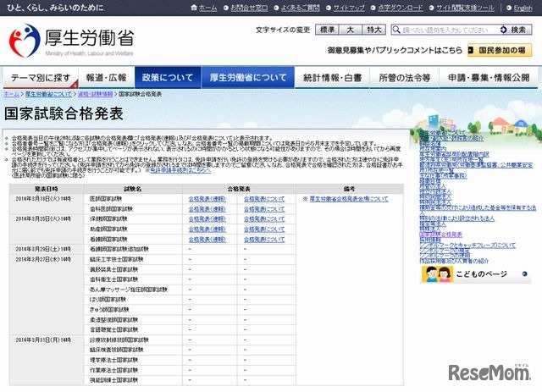Open 免許申請手続きはこちらへ link
The height and width of the screenshot is (392, 542).
coord(180,170)
